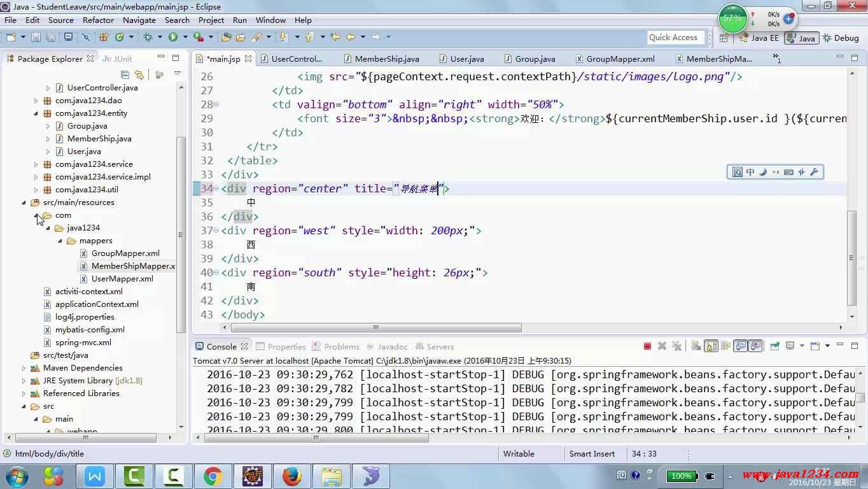Click the console vertical scrollbar thumb
This screenshot has height=489, width=868.
point(860,398)
